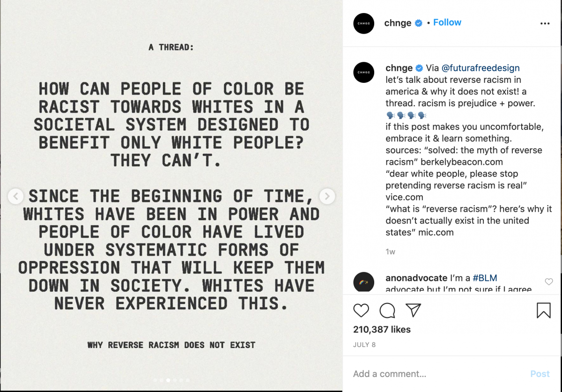The height and width of the screenshot is (392, 562).
Task: Open comments via the speech bubble icon
Action: [x=387, y=310]
